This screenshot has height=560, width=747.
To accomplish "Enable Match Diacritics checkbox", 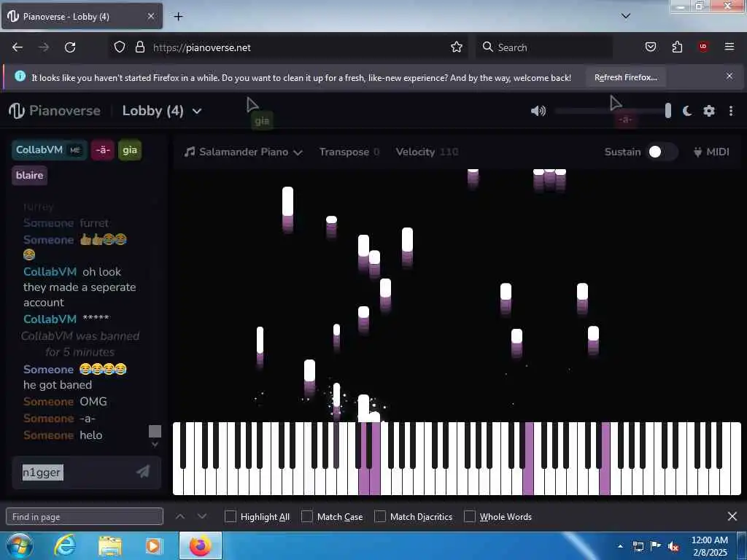I will coord(379,516).
